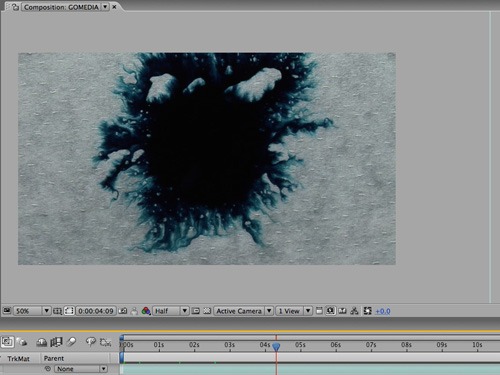Click the 05s mark on time ruler
This screenshot has height=375, width=500.
[300, 345]
